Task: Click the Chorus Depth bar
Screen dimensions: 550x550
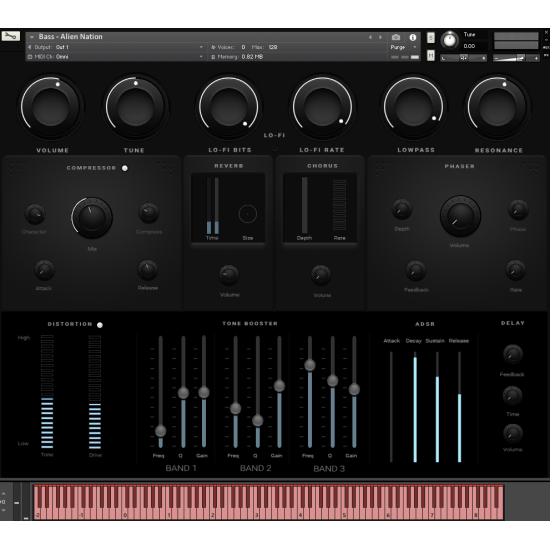Action: tap(304, 205)
